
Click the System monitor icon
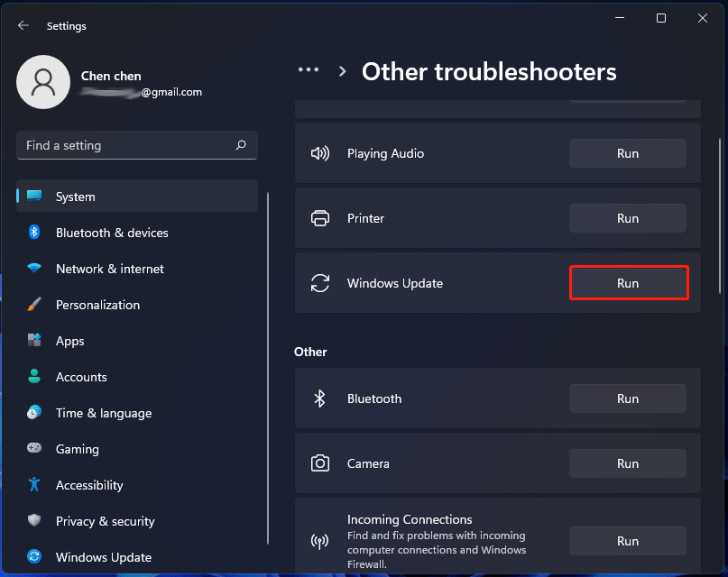[34, 197]
